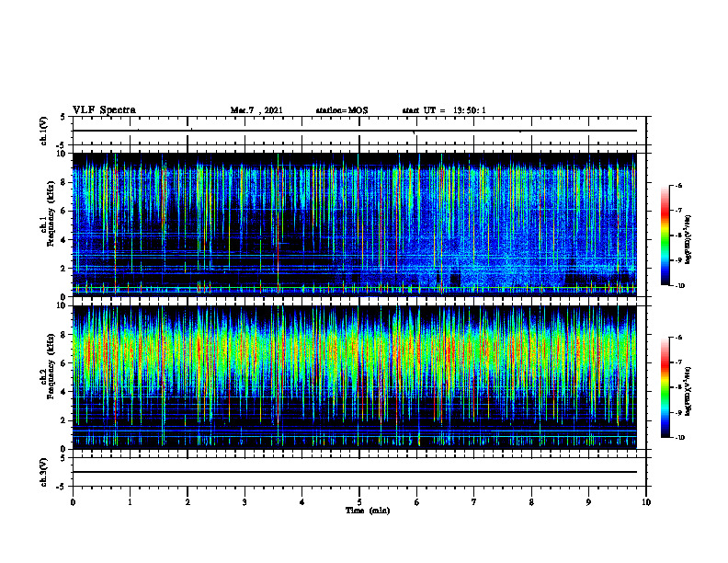Click the "station=MOS" label
728x563 pixels.
(342, 110)
